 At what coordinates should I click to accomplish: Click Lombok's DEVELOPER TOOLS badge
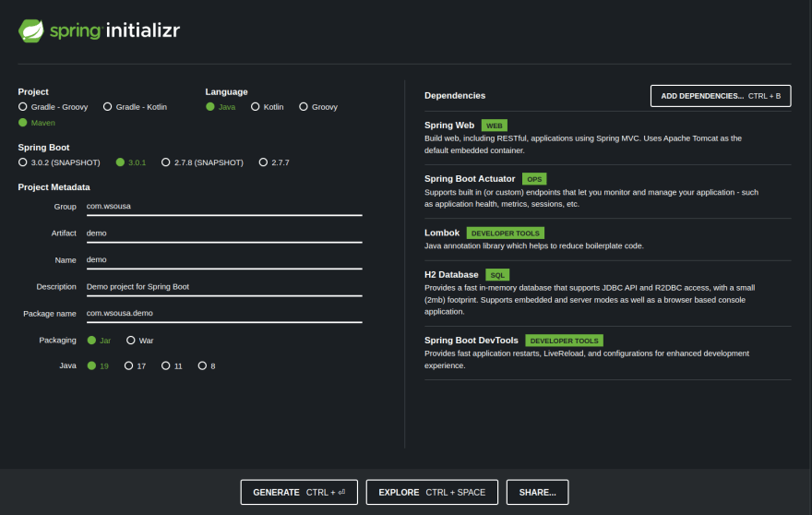505,234
